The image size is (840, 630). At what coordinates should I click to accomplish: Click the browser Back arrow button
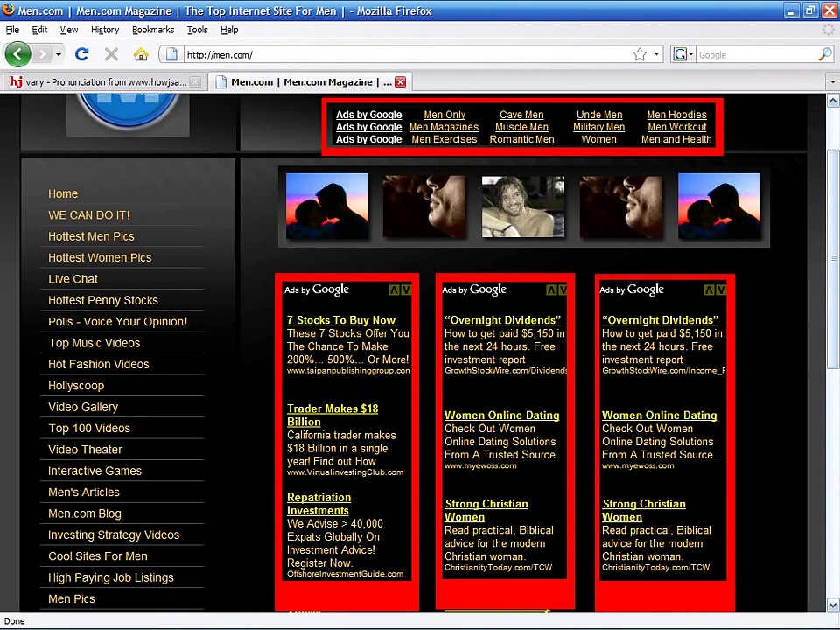click(17, 54)
